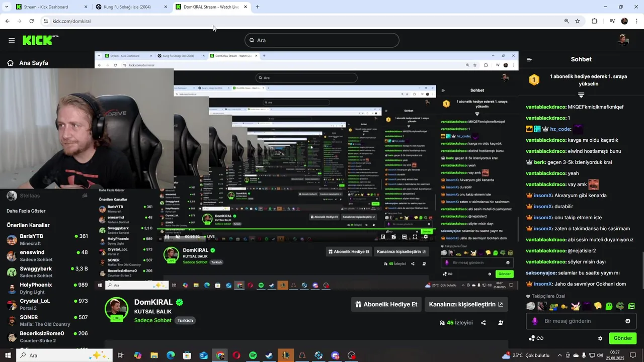Open File Explorer from the taskbar
The height and width of the screenshot is (362, 644).
click(x=154, y=355)
